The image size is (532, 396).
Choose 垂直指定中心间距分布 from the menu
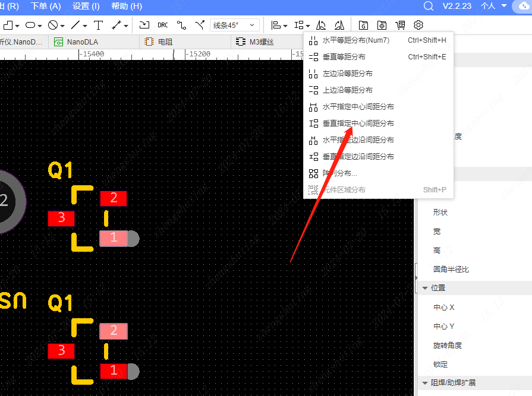click(x=378, y=123)
